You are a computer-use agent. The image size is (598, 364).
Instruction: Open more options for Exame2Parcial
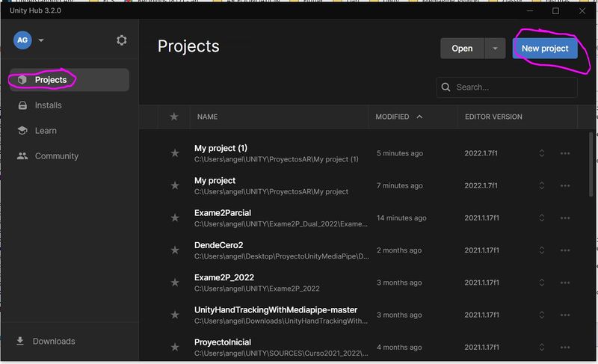click(x=565, y=218)
